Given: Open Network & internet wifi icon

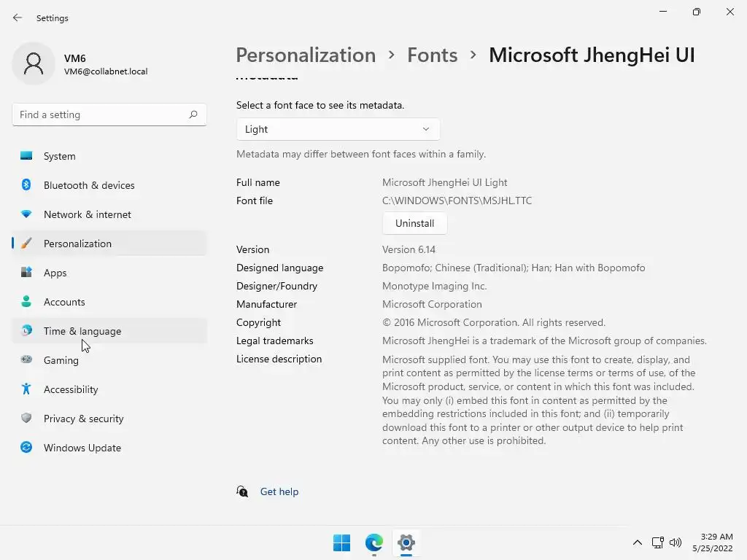Looking at the screenshot, I should [26, 214].
